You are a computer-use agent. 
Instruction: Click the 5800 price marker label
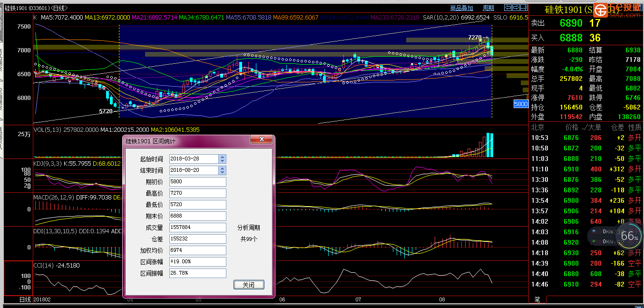pyautogui.click(x=521, y=104)
